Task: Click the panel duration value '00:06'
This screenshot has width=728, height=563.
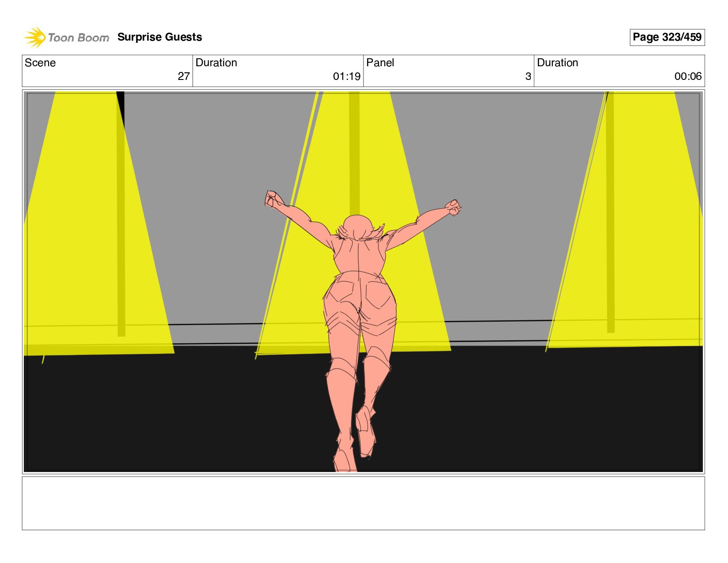Action: [688, 76]
